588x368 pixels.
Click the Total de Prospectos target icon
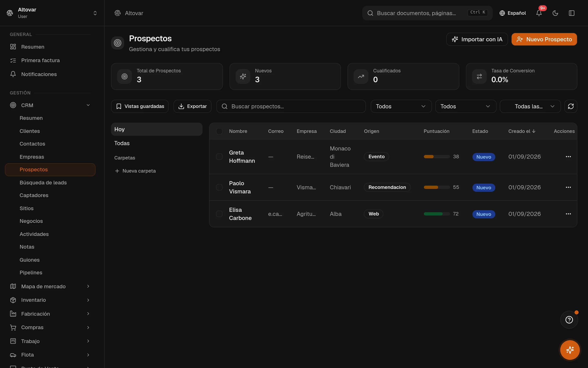click(124, 76)
